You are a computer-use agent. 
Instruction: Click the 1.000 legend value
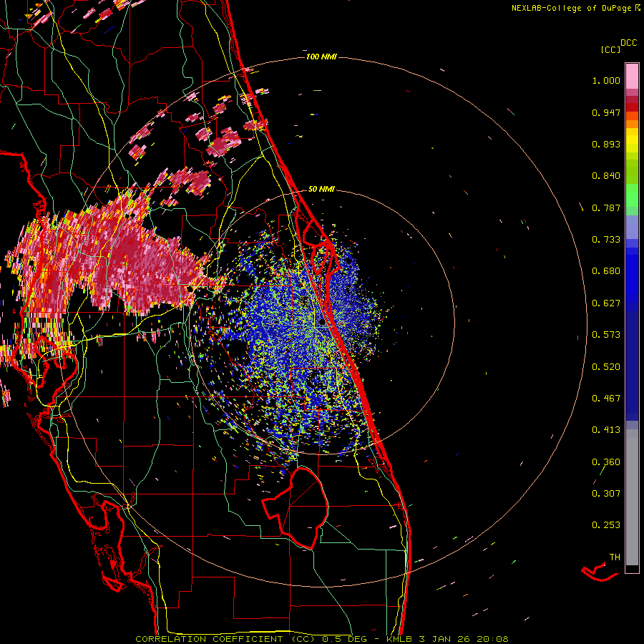[x=606, y=81]
